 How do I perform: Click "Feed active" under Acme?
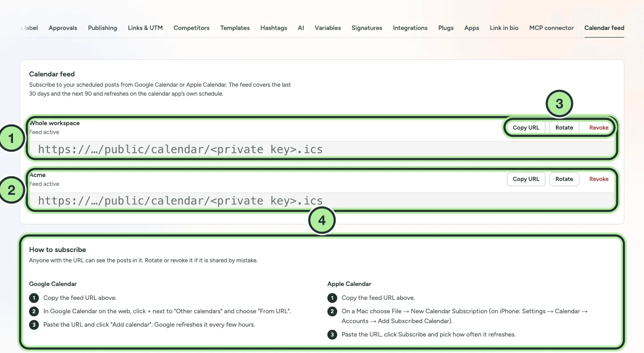[44, 184]
